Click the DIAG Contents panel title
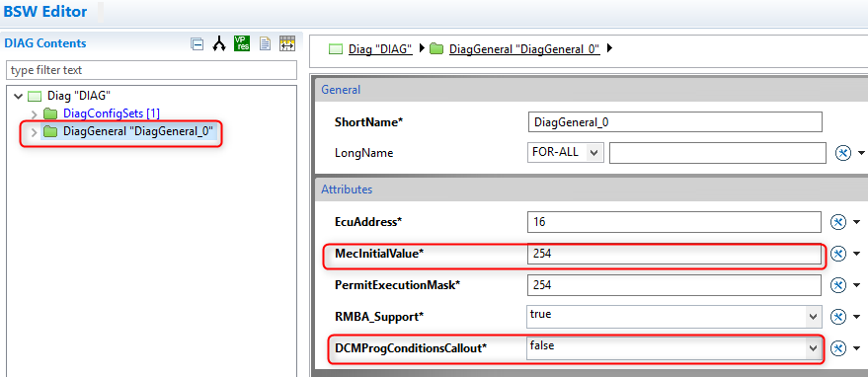 click(x=45, y=43)
